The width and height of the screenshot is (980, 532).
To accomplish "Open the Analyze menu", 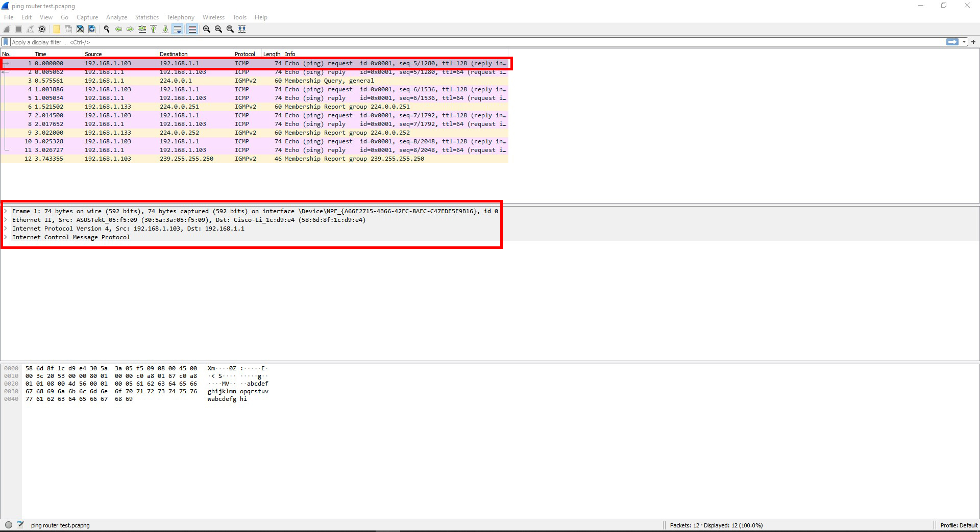I will click(116, 17).
